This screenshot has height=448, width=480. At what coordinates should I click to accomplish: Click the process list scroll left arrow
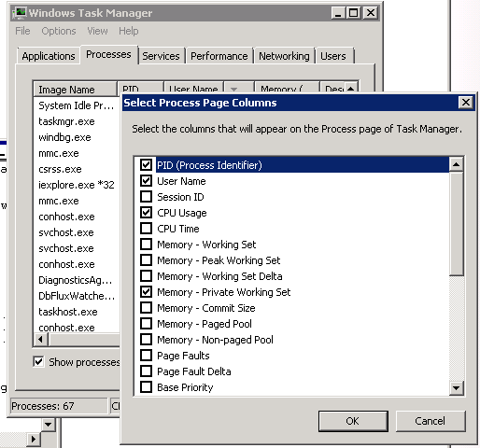click(x=40, y=339)
